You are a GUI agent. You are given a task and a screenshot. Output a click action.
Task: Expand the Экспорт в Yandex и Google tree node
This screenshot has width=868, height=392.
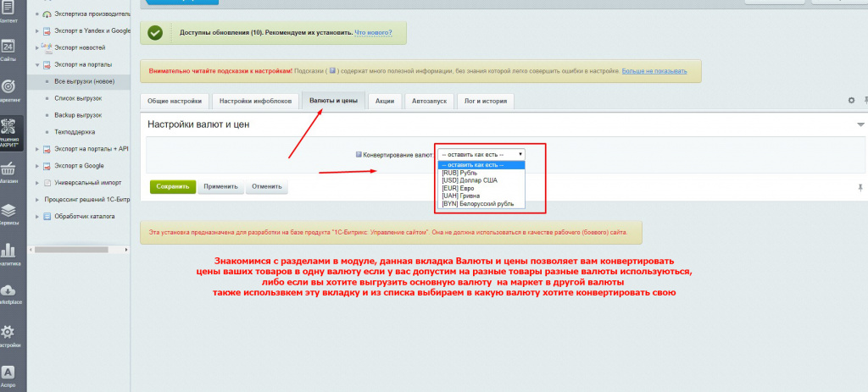(x=37, y=31)
